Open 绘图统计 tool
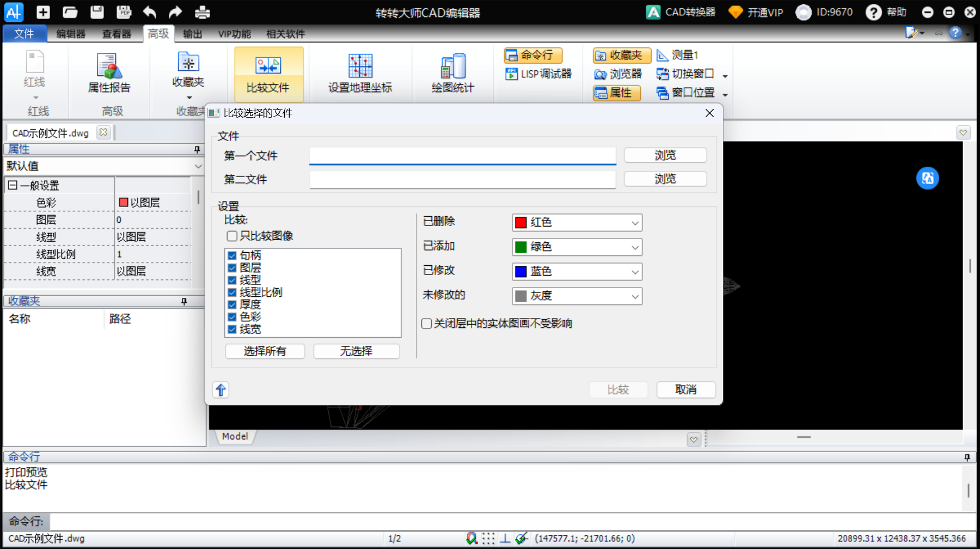This screenshot has width=980, height=549. 452,74
